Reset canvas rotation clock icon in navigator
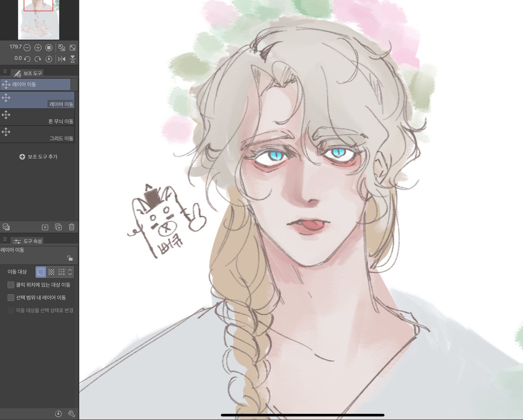523x420 pixels. click(49, 58)
